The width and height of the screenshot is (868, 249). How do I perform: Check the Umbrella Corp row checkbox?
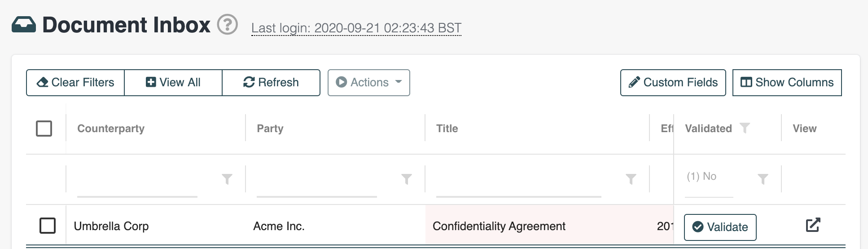(48, 226)
